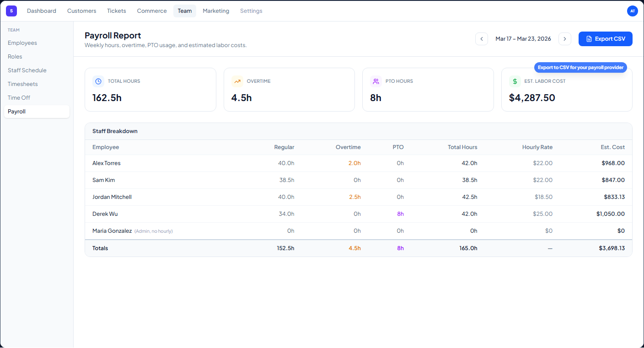Viewport: 644px width, 348px height.
Task: Open the AT user avatar menu
Action: [x=633, y=11]
